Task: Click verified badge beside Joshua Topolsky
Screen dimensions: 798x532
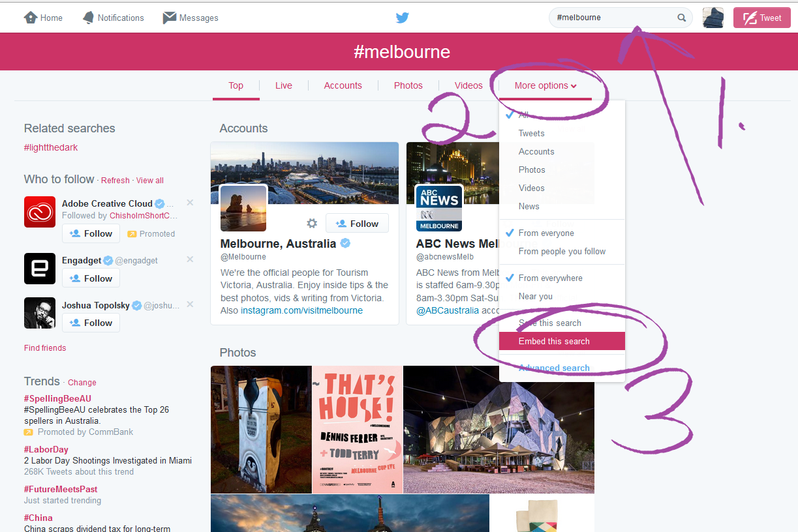Action: (136, 305)
